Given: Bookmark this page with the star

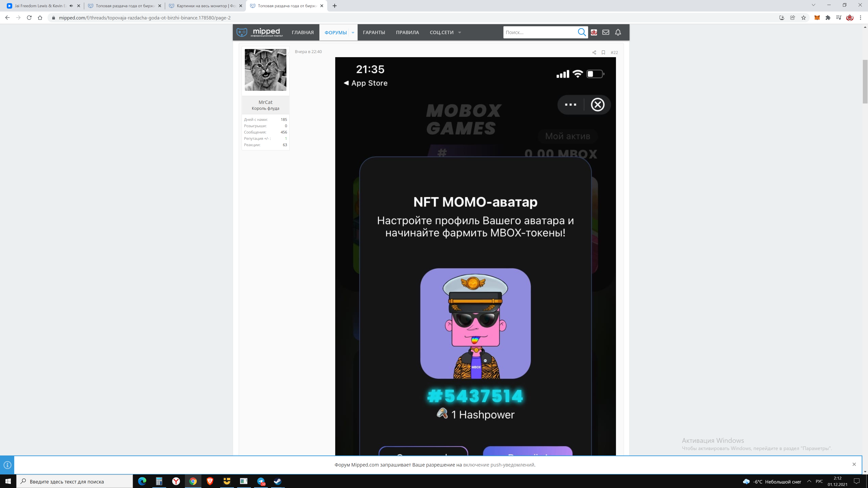Looking at the screenshot, I should pos(804,18).
